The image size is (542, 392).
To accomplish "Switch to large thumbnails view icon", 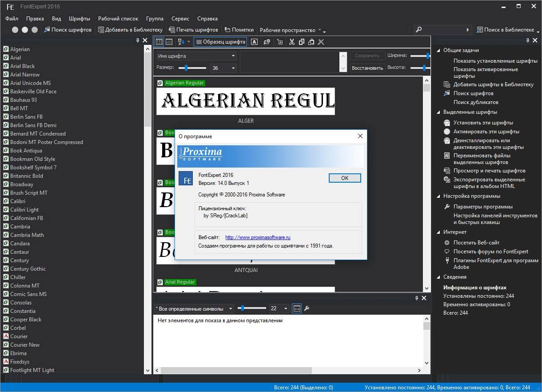I will coord(159,42).
